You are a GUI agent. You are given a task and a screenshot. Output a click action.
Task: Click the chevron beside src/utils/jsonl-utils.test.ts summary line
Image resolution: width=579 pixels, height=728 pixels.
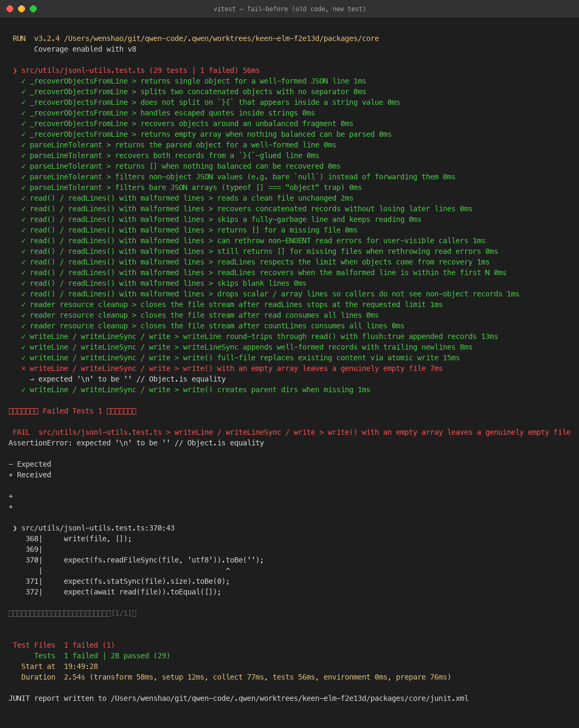tap(15, 70)
